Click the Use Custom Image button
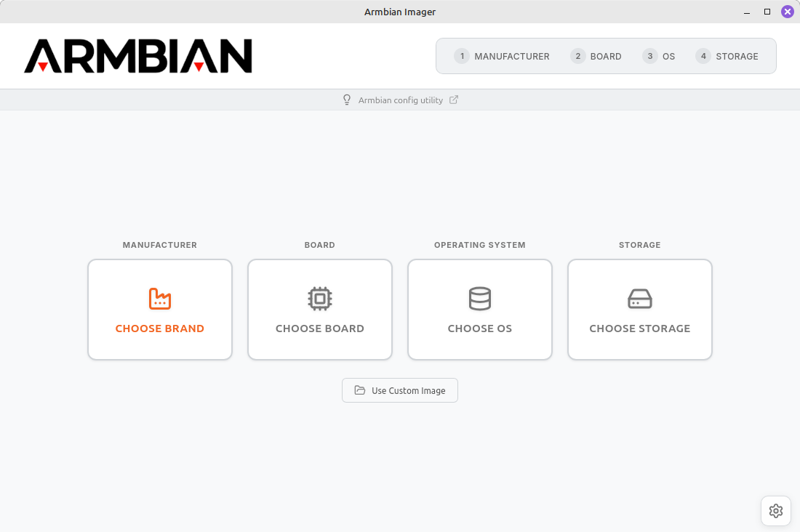Screen dimensions: 800x532 (399, 390)
